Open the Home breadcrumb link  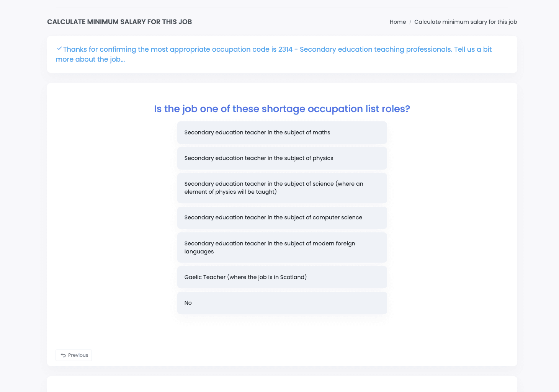(397, 22)
